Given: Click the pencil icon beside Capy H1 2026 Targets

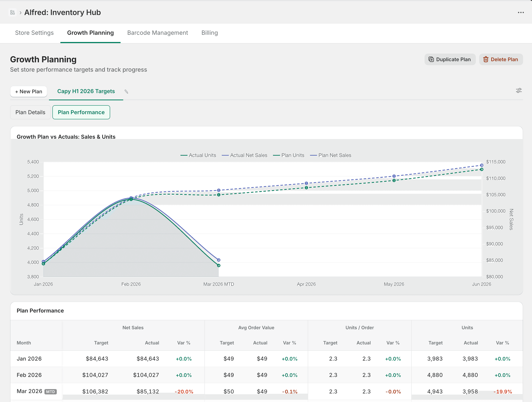Looking at the screenshot, I should click(x=126, y=91).
